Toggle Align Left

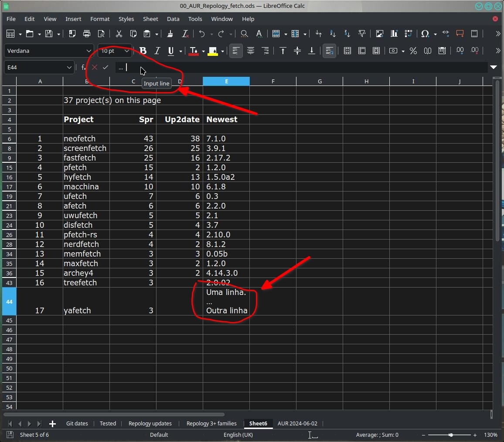pos(236,51)
